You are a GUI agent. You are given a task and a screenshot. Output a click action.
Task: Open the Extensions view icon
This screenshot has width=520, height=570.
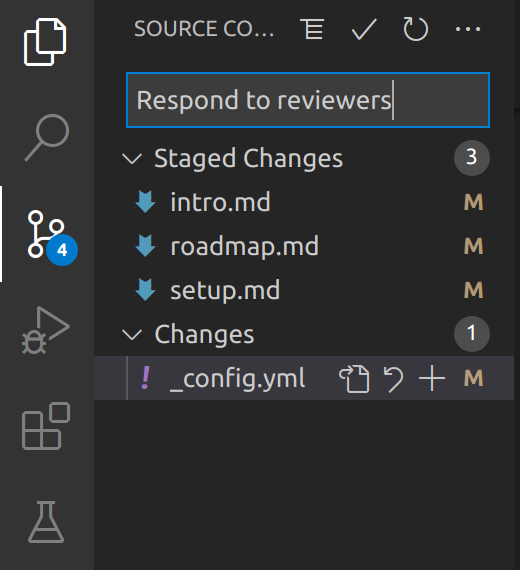tap(46, 426)
